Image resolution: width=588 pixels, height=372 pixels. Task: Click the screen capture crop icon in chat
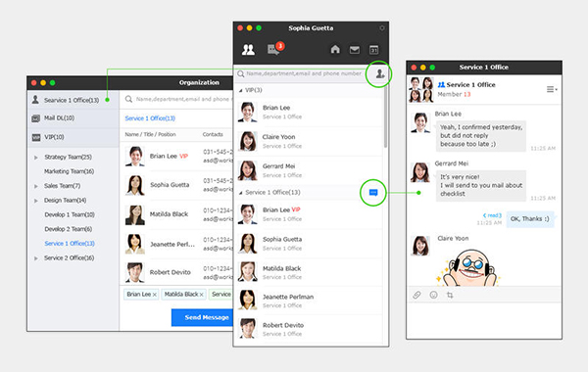click(450, 295)
